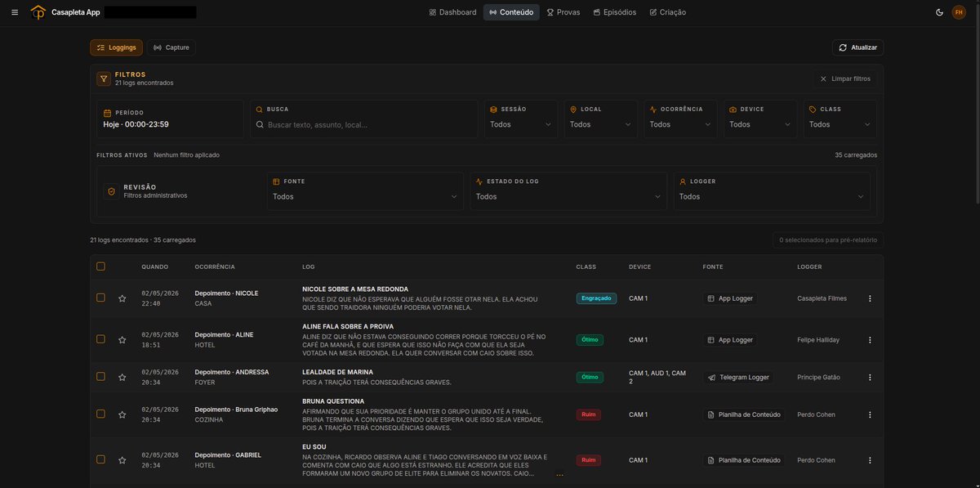Click log title LEALDADE DE MARINA
The image size is (980, 488).
[x=337, y=372]
